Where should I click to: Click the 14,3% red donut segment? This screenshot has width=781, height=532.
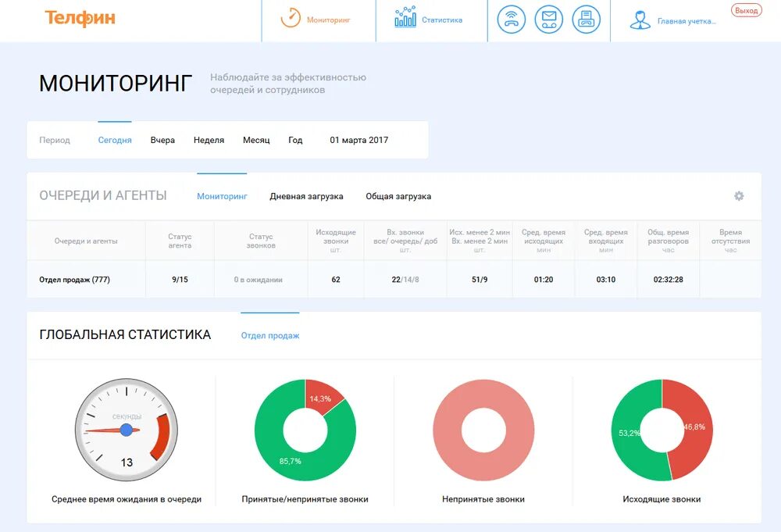click(322, 398)
